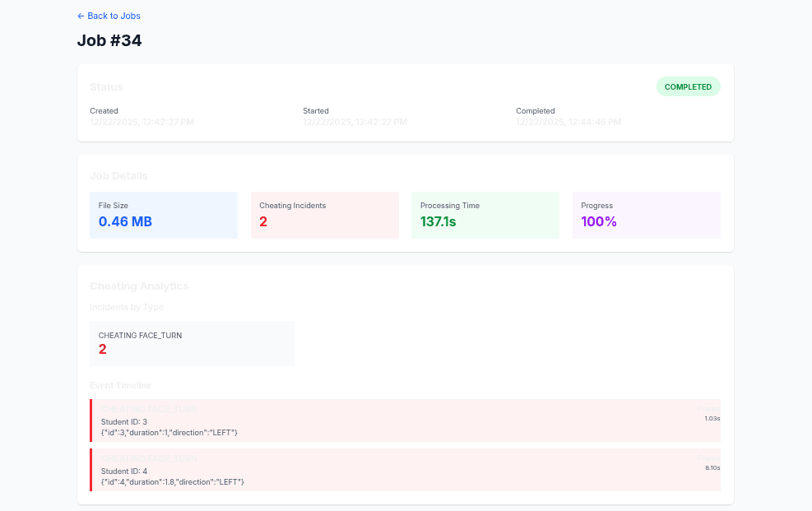
Task: Select the Created label in Status card
Action: (104, 111)
